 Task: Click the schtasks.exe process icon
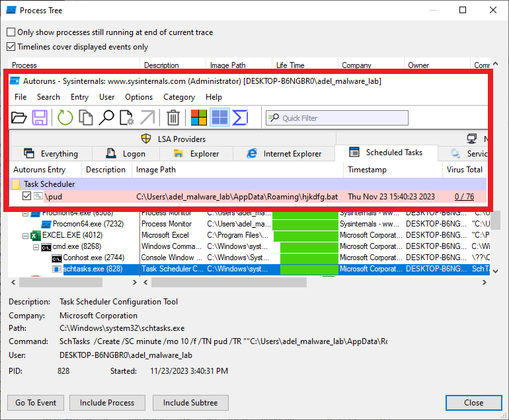coord(57,269)
